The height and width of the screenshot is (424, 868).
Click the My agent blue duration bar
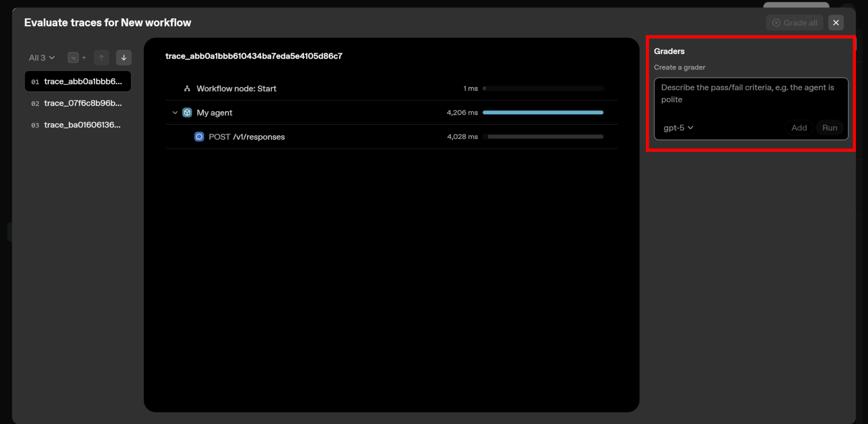click(543, 113)
